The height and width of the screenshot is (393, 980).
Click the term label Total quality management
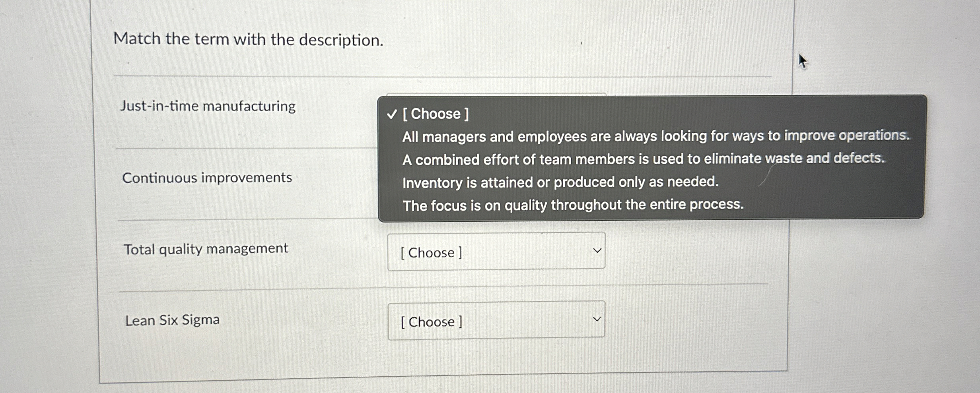click(x=205, y=248)
